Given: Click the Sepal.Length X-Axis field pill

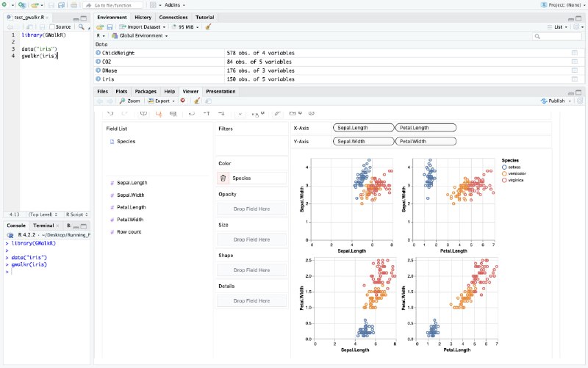Looking at the screenshot, I should [363, 128].
